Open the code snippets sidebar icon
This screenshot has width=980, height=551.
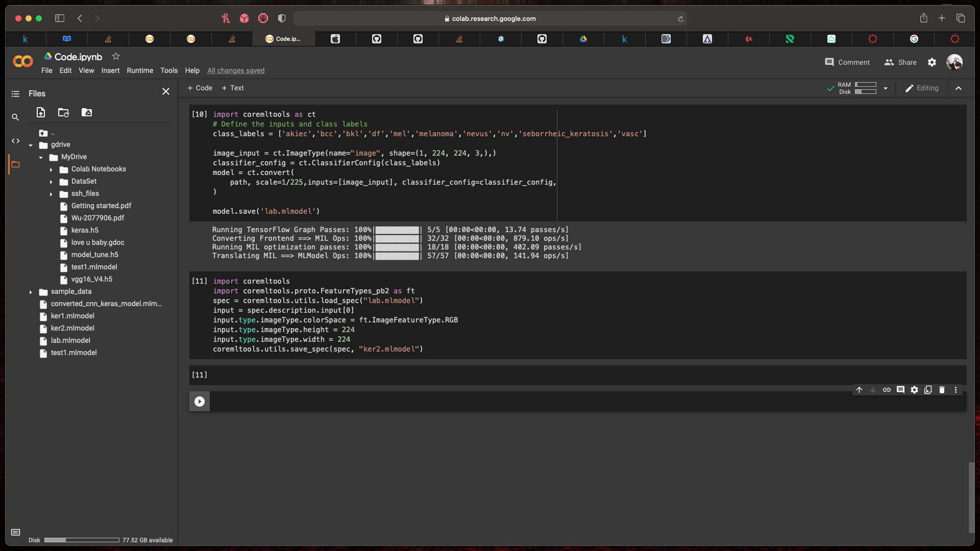(x=15, y=141)
